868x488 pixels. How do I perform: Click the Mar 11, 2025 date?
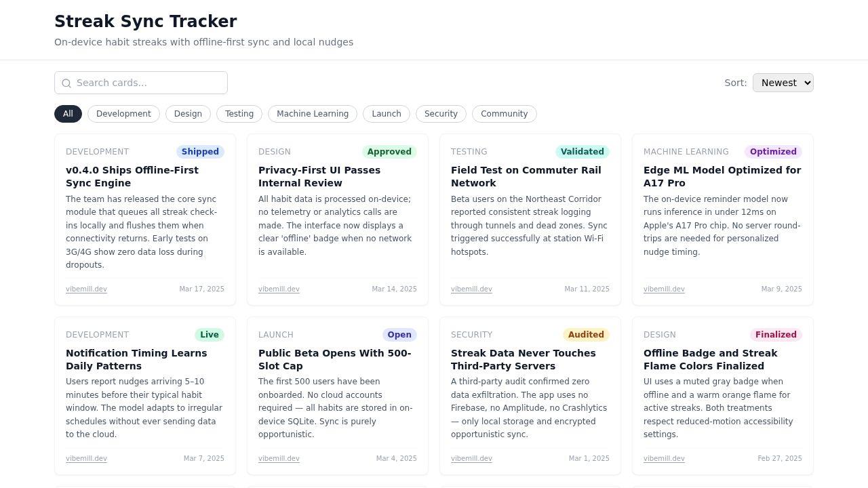click(587, 289)
